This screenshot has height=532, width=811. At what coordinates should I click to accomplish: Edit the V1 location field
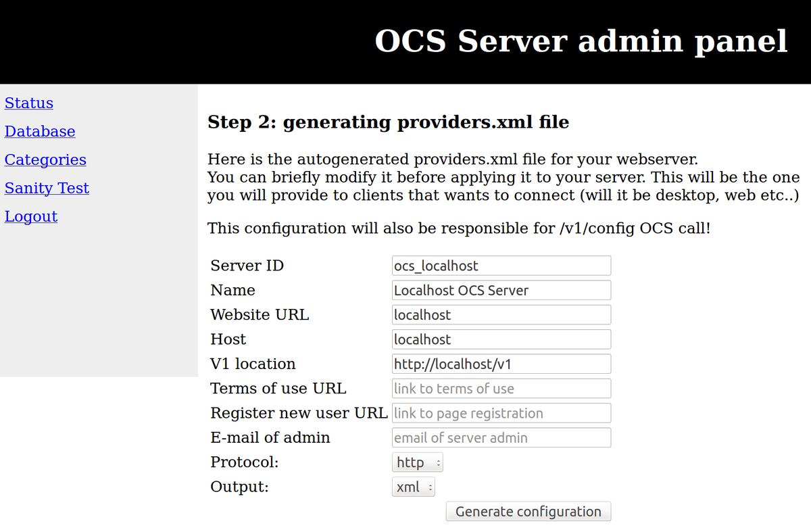501,364
